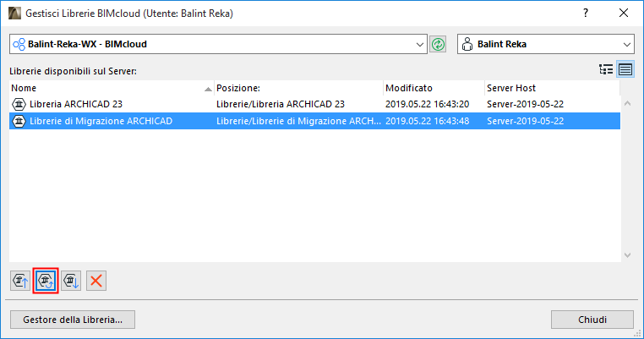
Task: Click the red X delete library button
Action: coord(96,281)
